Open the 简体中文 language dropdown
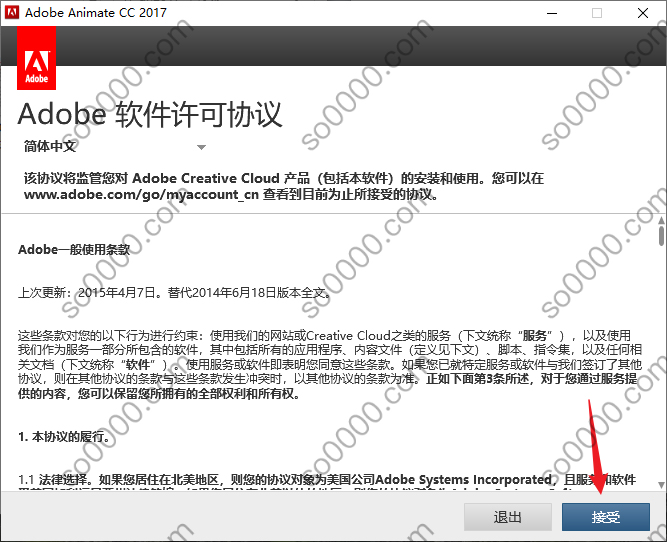This screenshot has height=542, width=667. pos(115,147)
